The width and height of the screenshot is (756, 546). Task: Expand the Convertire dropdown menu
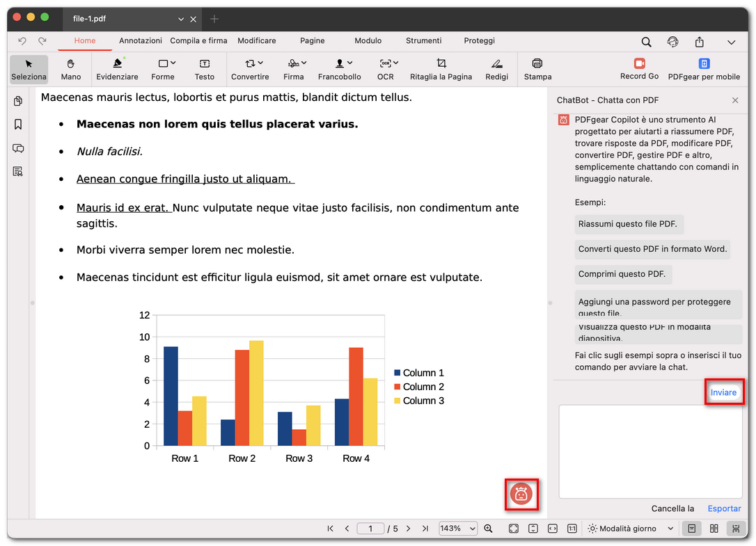click(x=250, y=69)
